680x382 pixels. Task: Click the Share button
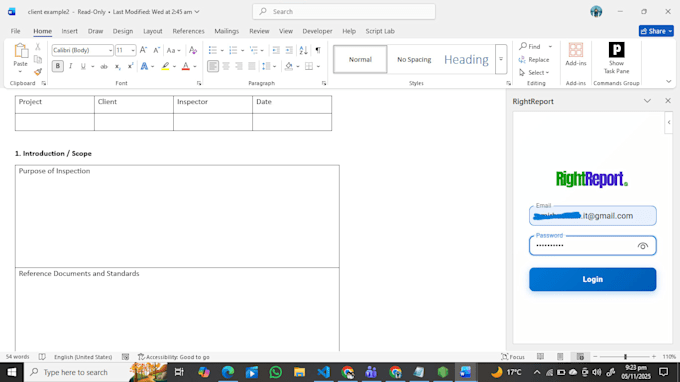656,31
